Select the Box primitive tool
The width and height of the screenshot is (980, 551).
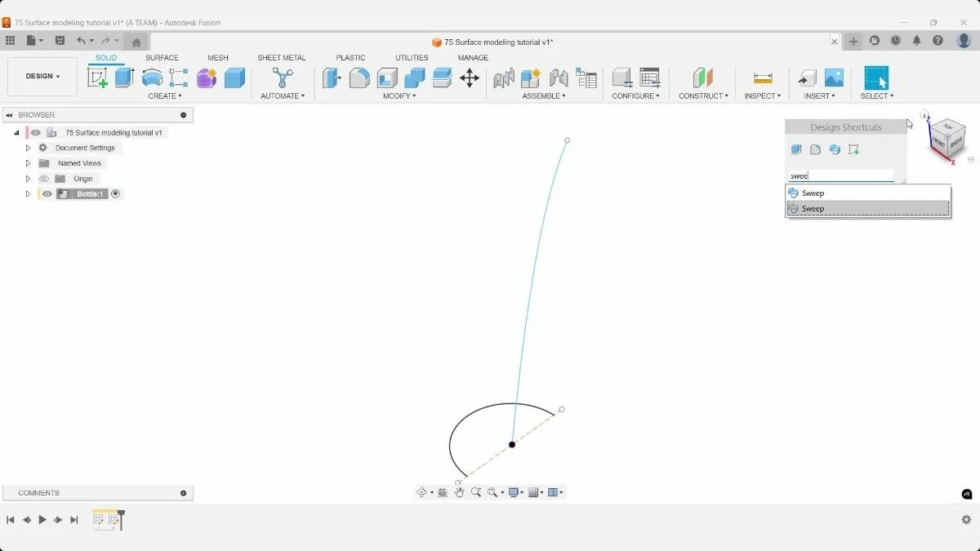(x=234, y=78)
